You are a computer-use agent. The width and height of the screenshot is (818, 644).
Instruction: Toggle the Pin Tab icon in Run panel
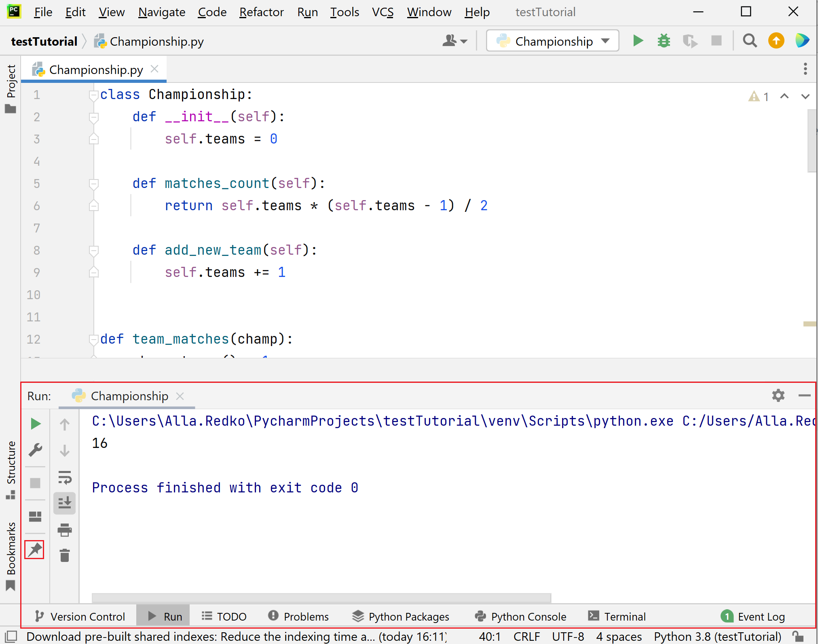click(x=35, y=550)
